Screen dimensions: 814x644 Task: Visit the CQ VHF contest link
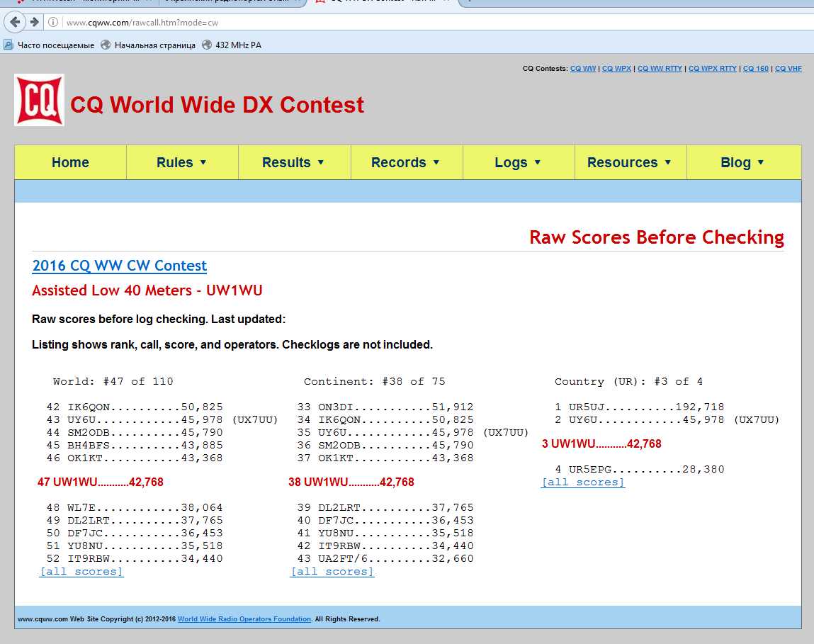tap(788, 69)
